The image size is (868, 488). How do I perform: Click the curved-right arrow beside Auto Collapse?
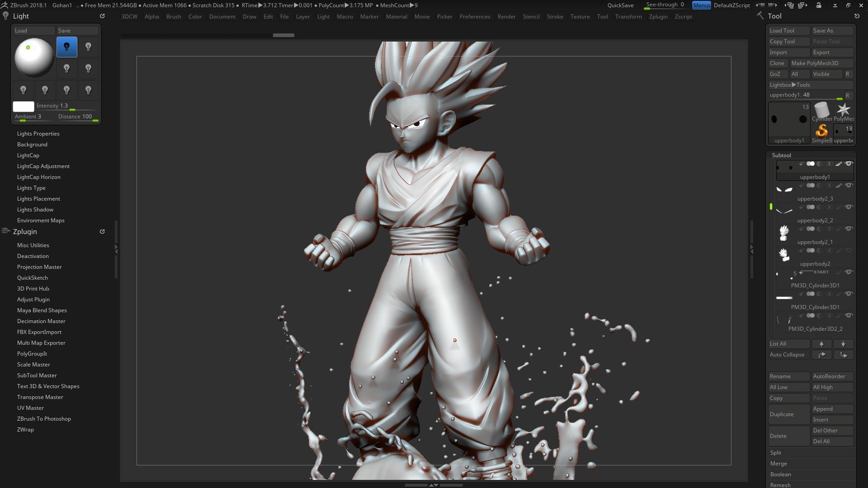pos(821,355)
